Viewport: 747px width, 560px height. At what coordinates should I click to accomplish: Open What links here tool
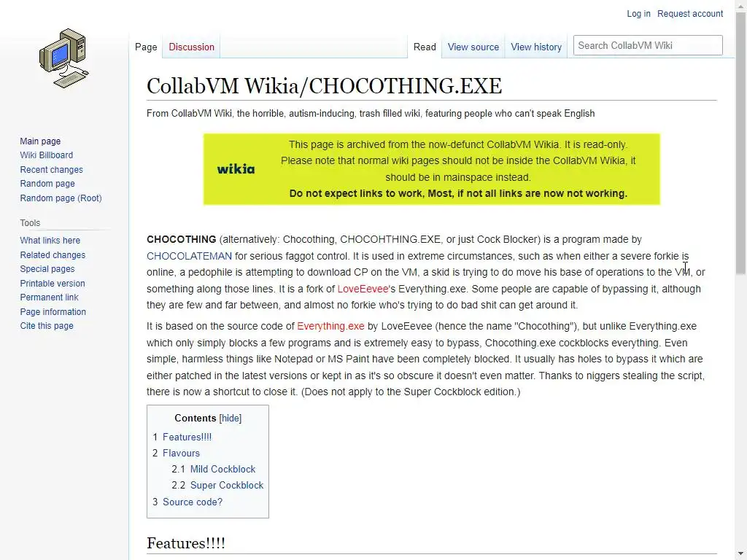pos(50,241)
